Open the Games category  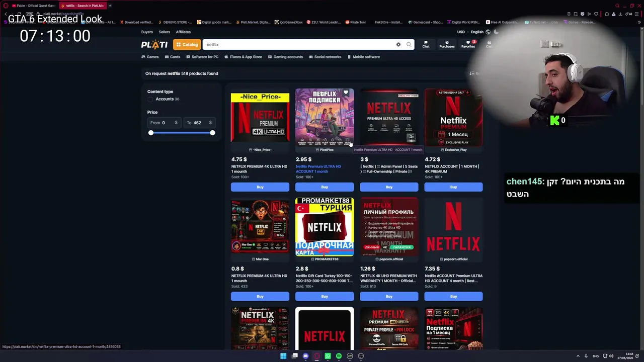coord(150,57)
